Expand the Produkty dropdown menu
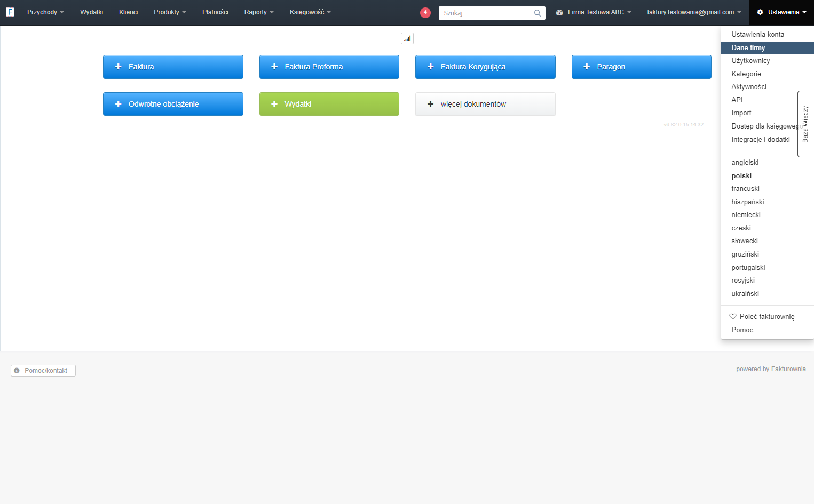The width and height of the screenshot is (814, 504). pos(170,12)
